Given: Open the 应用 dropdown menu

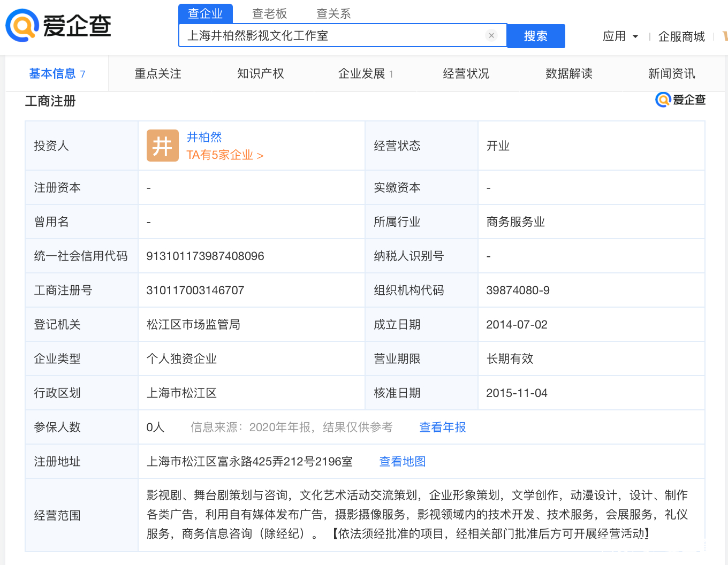Looking at the screenshot, I should click(620, 36).
